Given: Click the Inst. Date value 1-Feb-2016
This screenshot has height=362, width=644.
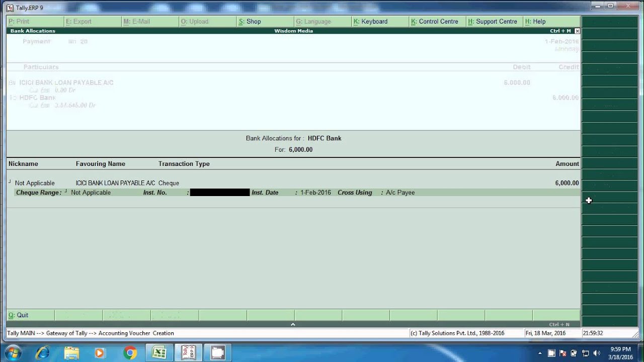Looking at the screenshot, I should pyautogui.click(x=315, y=193).
